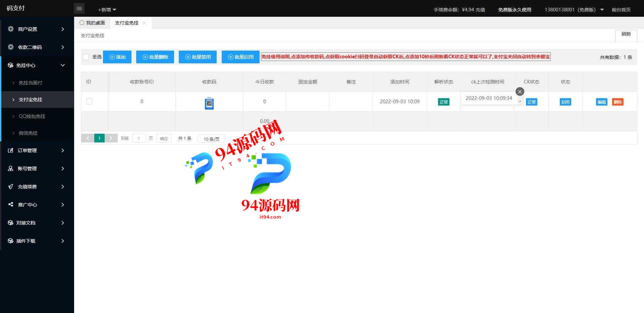Click the blue 正常 CK状态 badge
The width and height of the screenshot is (644, 313).
tap(531, 102)
